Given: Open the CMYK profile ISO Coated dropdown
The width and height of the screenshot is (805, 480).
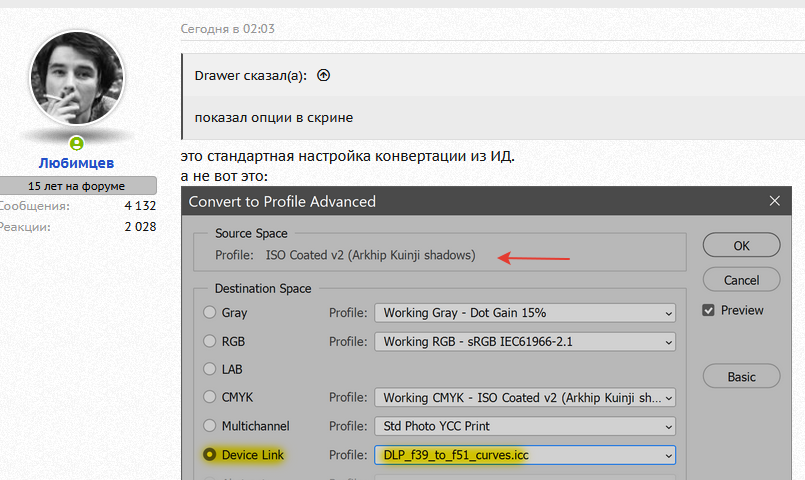Looking at the screenshot, I should pos(525,397).
